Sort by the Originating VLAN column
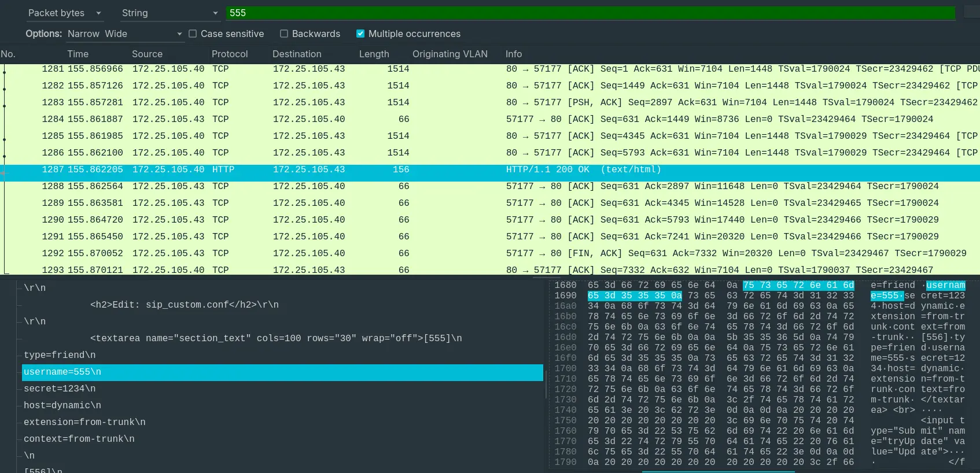The height and width of the screenshot is (473, 980). pos(450,54)
